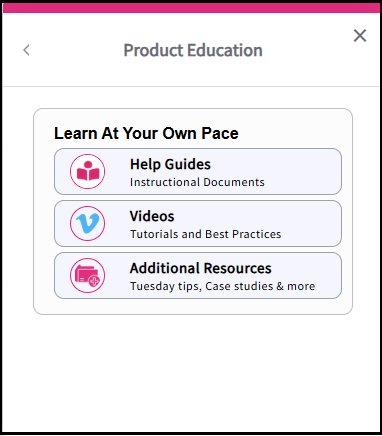The width and height of the screenshot is (382, 436).
Task: Click the Additional Resources cards-plus icon
Action: [x=88, y=275]
